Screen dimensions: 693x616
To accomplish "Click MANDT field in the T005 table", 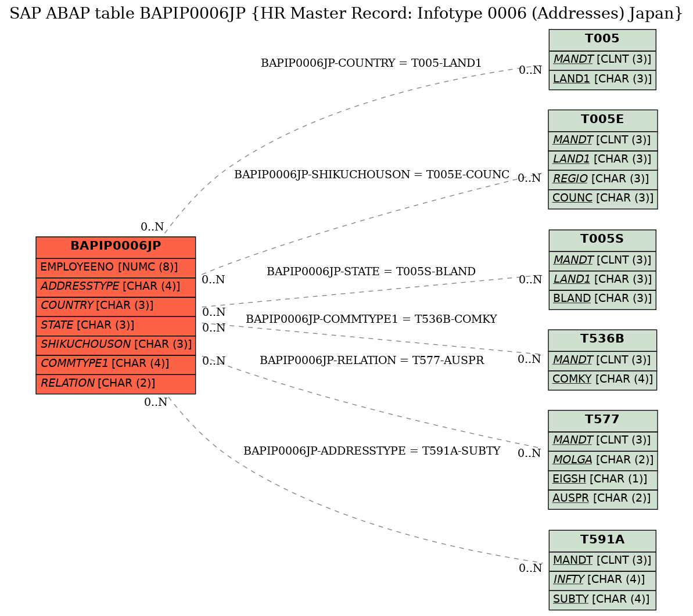I will click(x=602, y=60).
